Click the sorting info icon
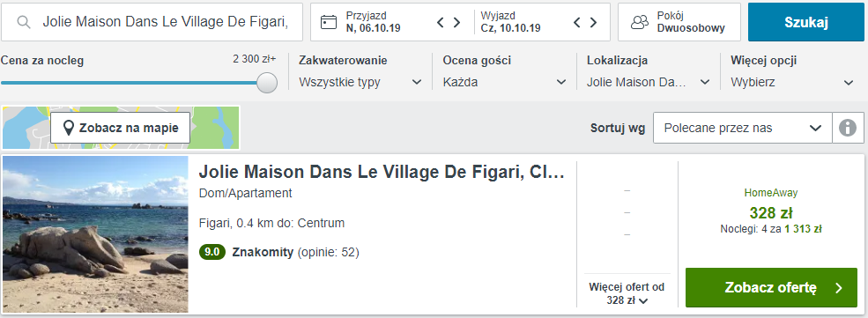This screenshot has width=868, height=318. (x=848, y=128)
